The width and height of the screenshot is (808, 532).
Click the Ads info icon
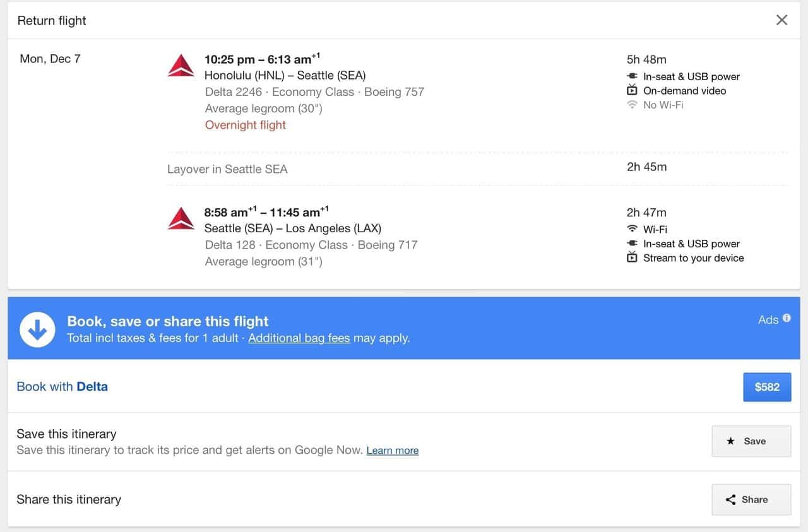[787, 318]
